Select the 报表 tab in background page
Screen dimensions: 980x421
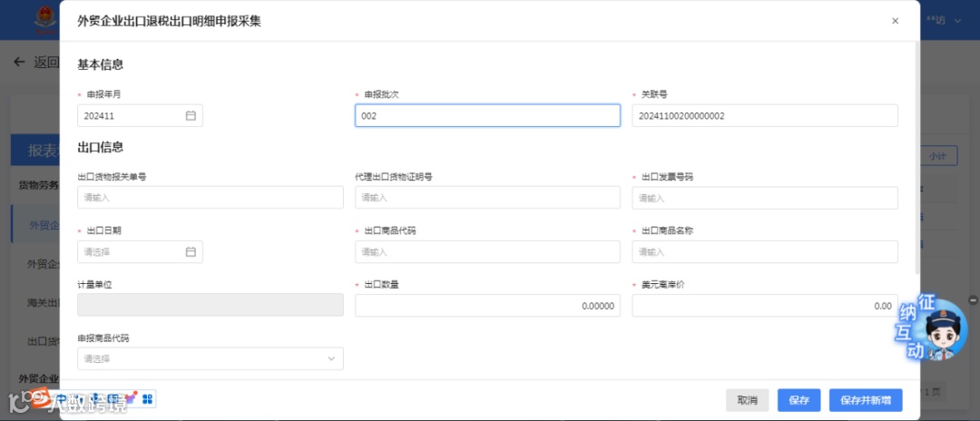pyautogui.click(x=35, y=151)
